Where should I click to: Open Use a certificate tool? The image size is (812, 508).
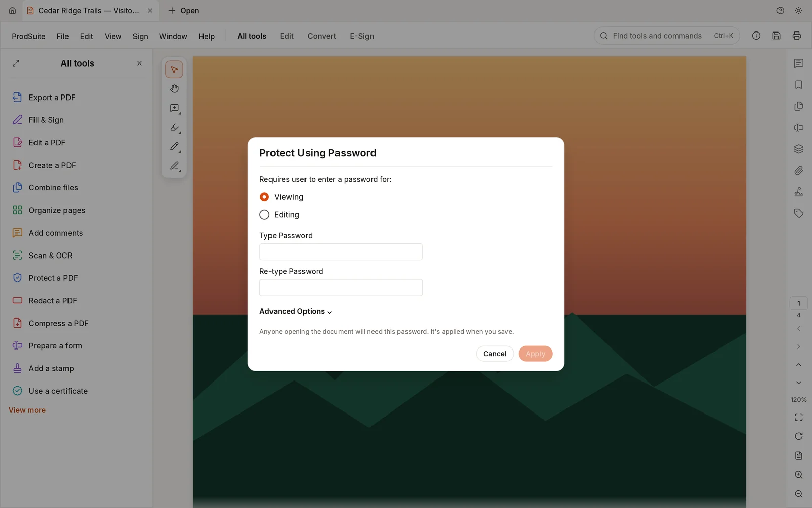[x=77, y=391]
